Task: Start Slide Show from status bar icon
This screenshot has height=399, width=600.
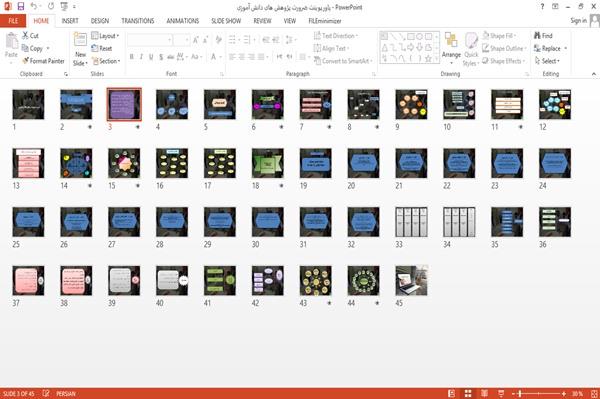Action: pos(501,394)
